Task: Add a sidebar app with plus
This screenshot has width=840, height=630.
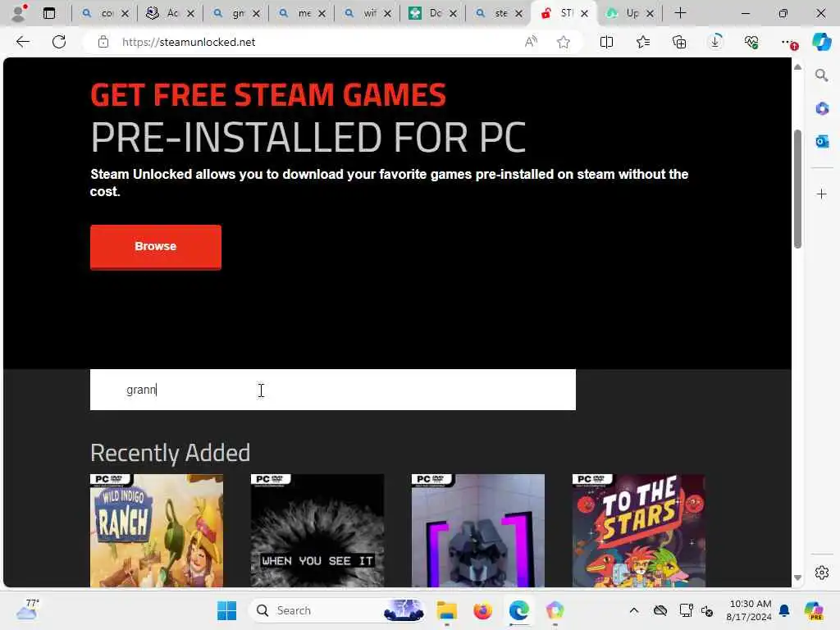Action: point(822,194)
